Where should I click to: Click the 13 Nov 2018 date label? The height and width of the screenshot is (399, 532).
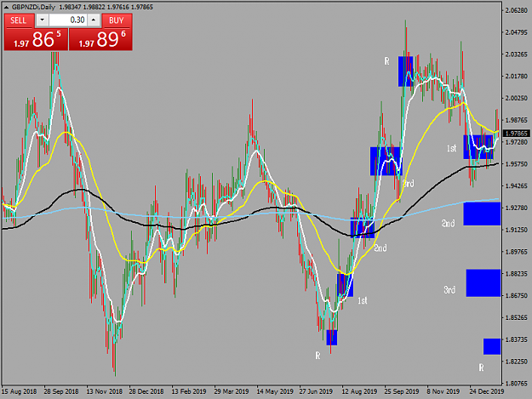104,391
